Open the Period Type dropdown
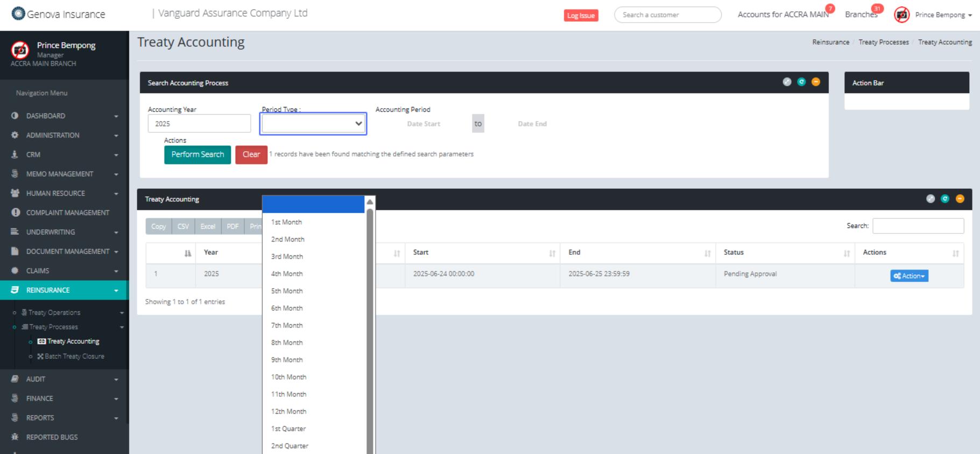Image resolution: width=980 pixels, height=454 pixels. (313, 124)
